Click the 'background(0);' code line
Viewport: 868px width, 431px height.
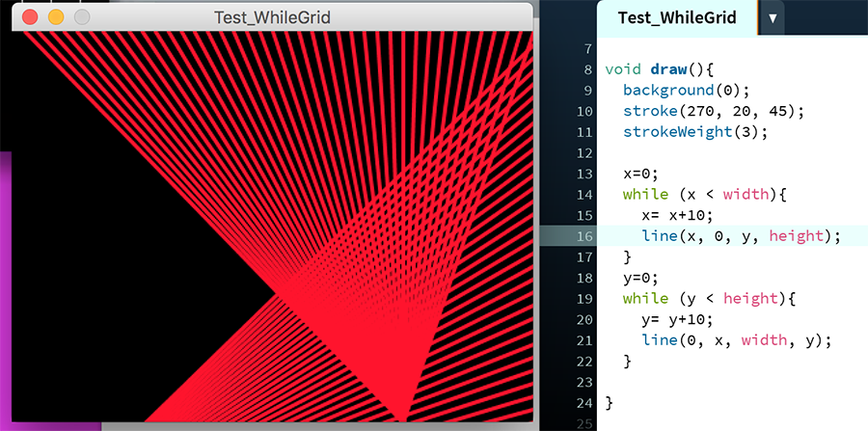pos(687,91)
